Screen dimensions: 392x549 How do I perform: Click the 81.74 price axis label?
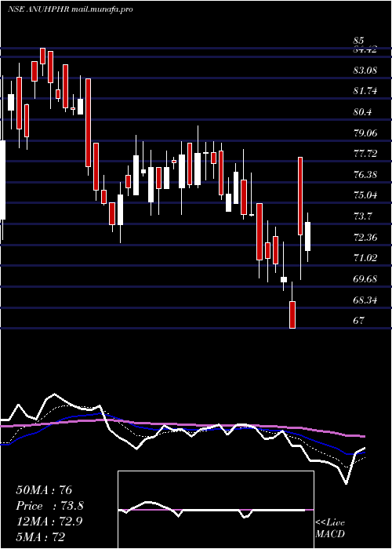pos(365,91)
